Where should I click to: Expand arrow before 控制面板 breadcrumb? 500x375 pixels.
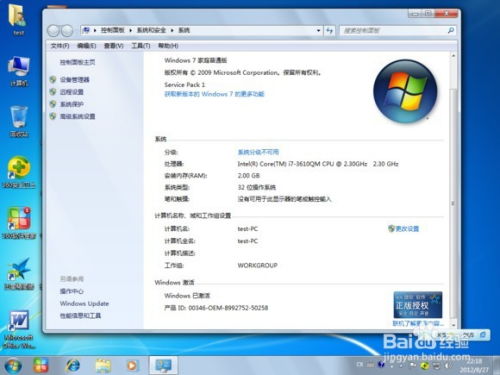(95, 30)
